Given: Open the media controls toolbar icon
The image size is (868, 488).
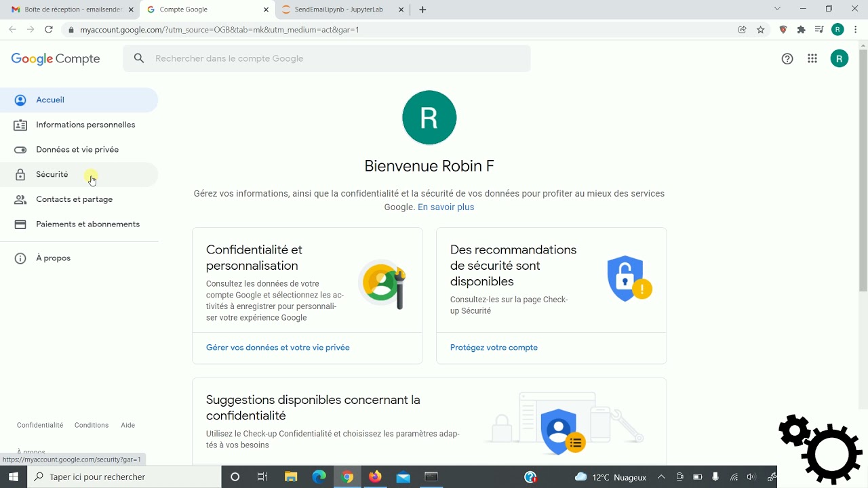Looking at the screenshot, I should click(819, 30).
